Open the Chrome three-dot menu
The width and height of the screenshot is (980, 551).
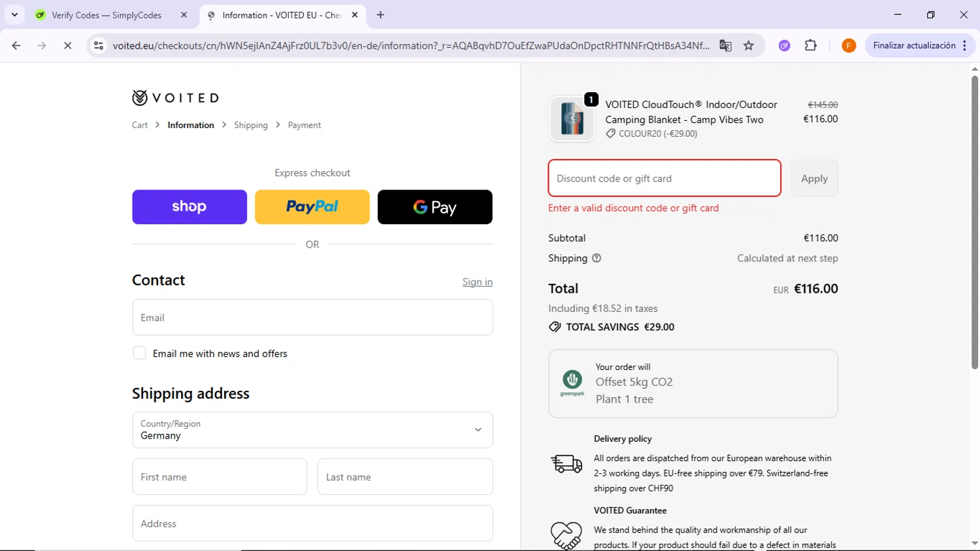(x=965, y=46)
